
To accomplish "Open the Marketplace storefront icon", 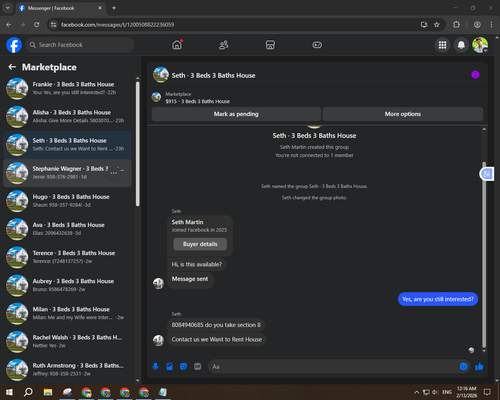I will [x=270, y=45].
